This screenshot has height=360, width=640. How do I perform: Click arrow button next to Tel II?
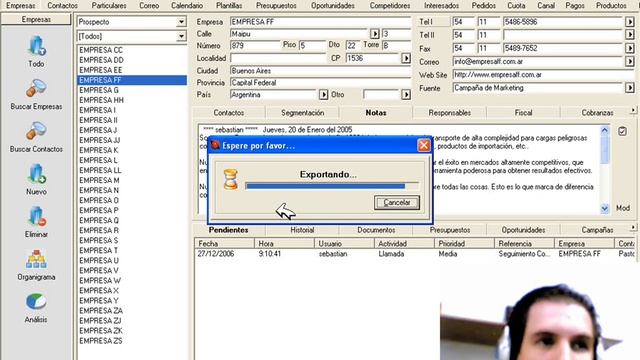pos(630,35)
